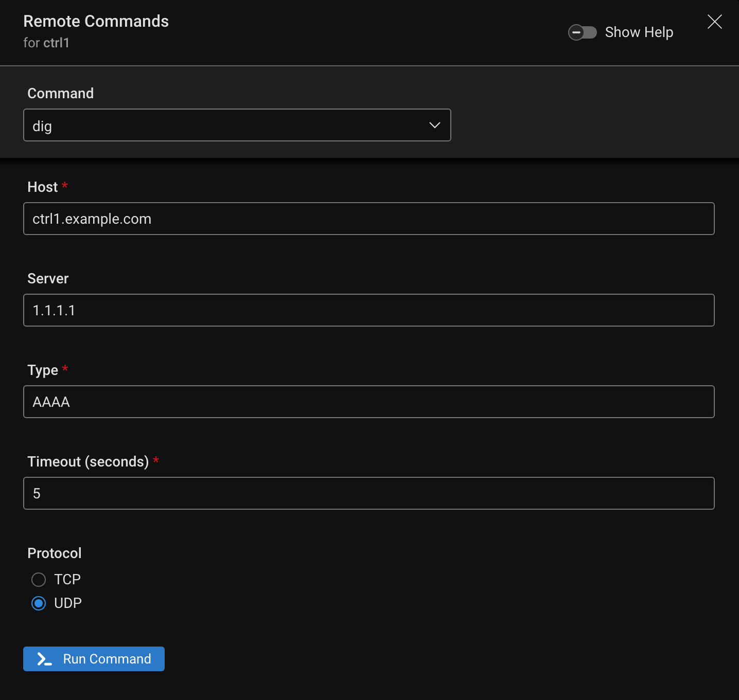The height and width of the screenshot is (700, 739).
Task: Click the dig option in Command box
Action: click(x=42, y=125)
